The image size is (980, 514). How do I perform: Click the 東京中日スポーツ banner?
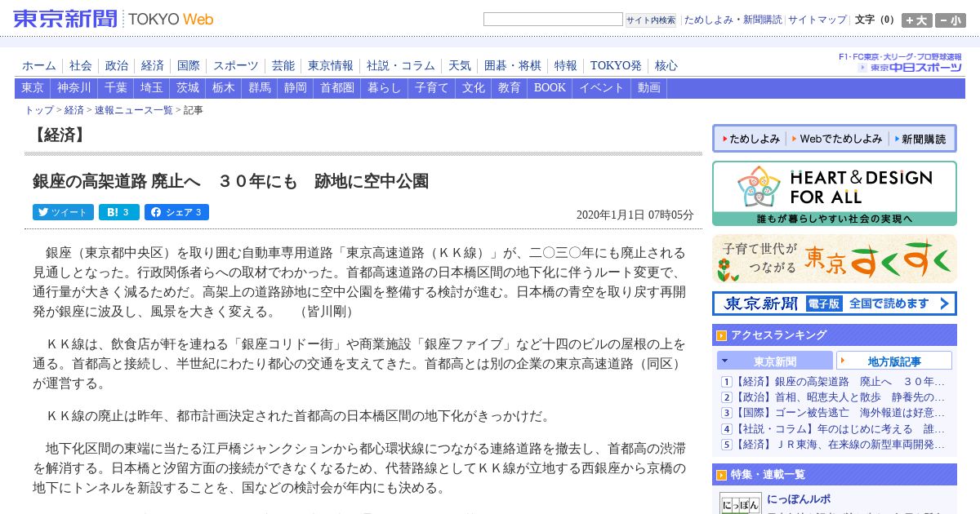point(902,63)
